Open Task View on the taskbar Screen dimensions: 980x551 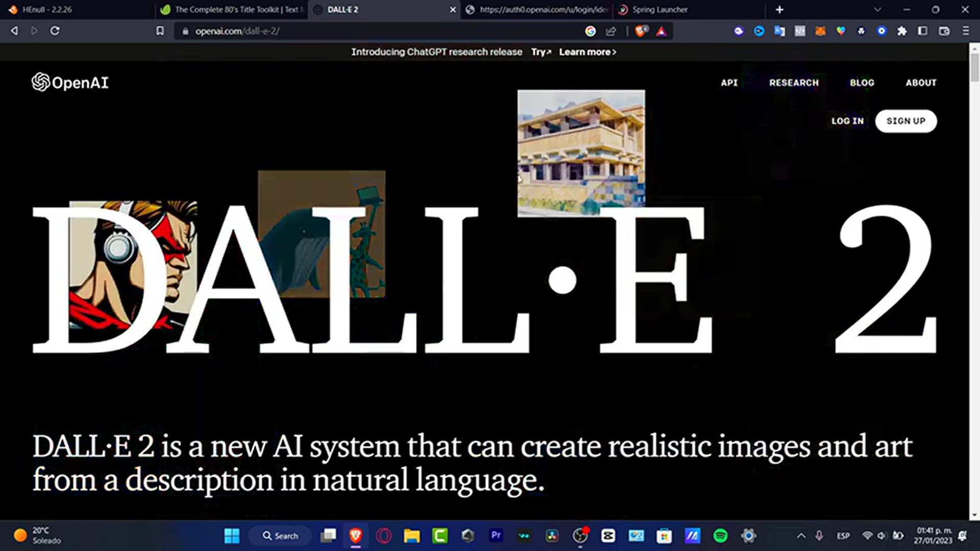pos(328,536)
